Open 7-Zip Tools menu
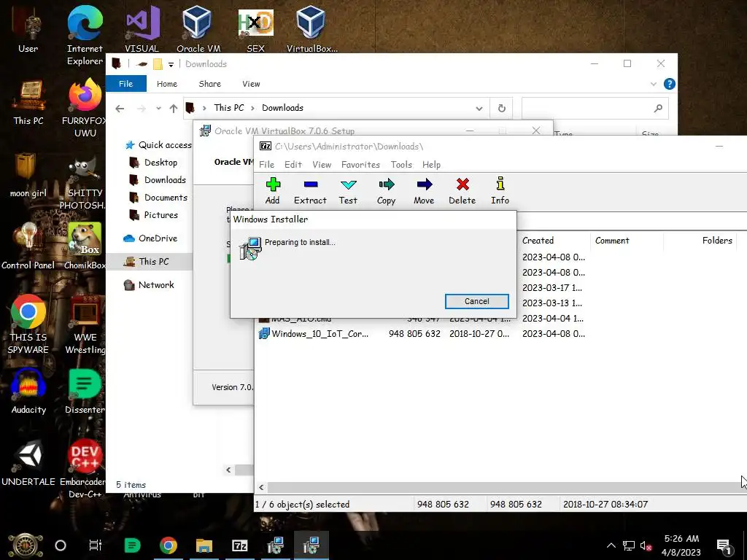 [402, 165]
